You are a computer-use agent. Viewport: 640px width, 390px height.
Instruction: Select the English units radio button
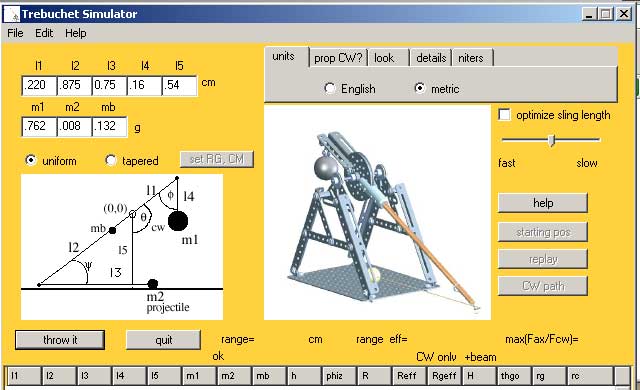330,89
